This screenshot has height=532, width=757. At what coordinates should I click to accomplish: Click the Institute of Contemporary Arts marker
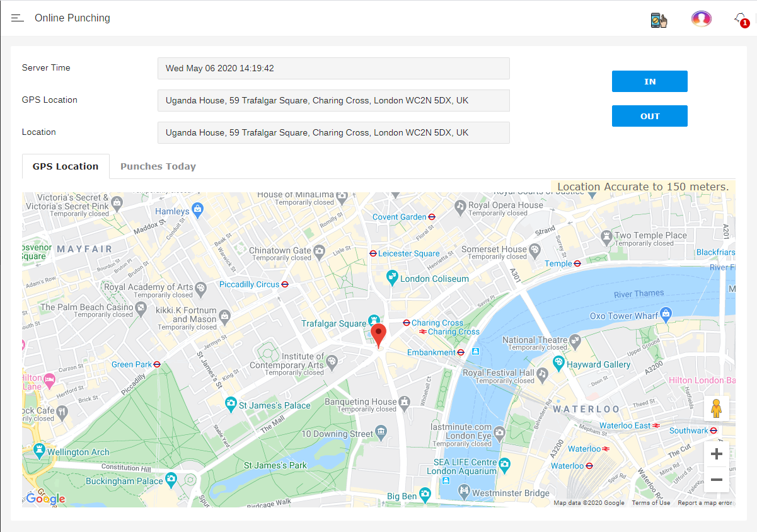point(332,362)
